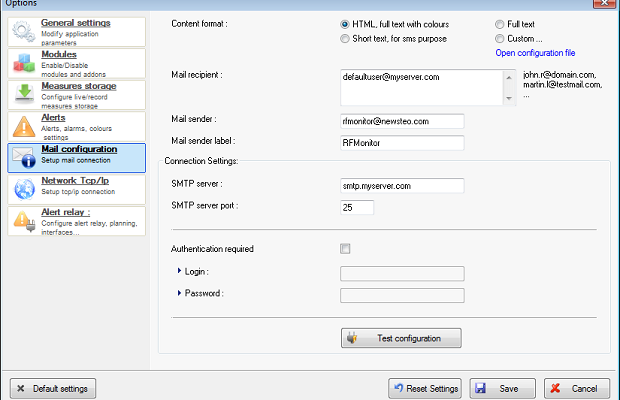Image resolution: width=620 pixels, height=400 pixels.
Task: Select Short text, for sms purpose
Action: [x=345, y=39]
